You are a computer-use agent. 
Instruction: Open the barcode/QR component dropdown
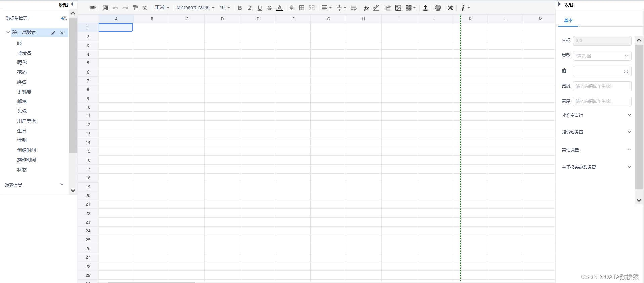(411, 8)
